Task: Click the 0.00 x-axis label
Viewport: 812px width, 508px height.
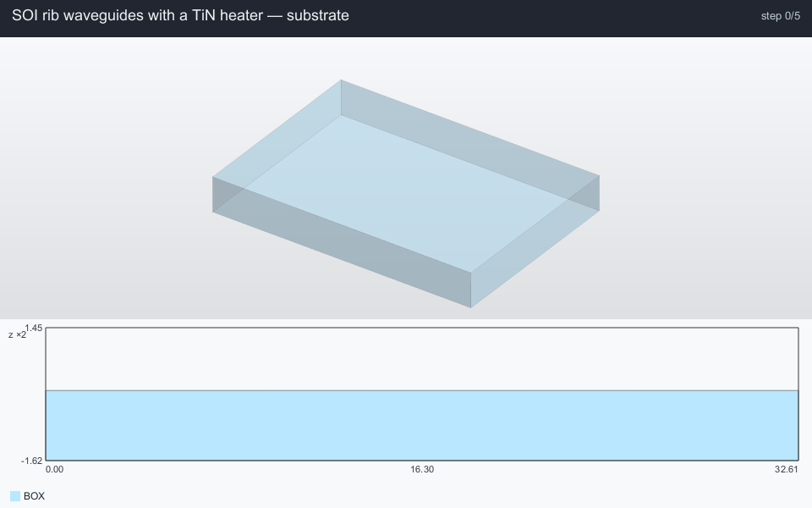Action: tap(54, 469)
